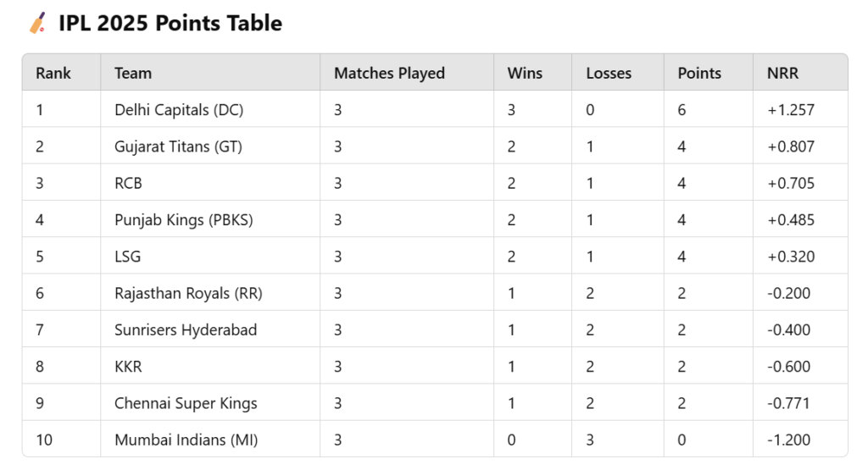
Task: Click the Delhi Capitals (DC) team cell
Action: pyautogui.click(x=179, y=110)
